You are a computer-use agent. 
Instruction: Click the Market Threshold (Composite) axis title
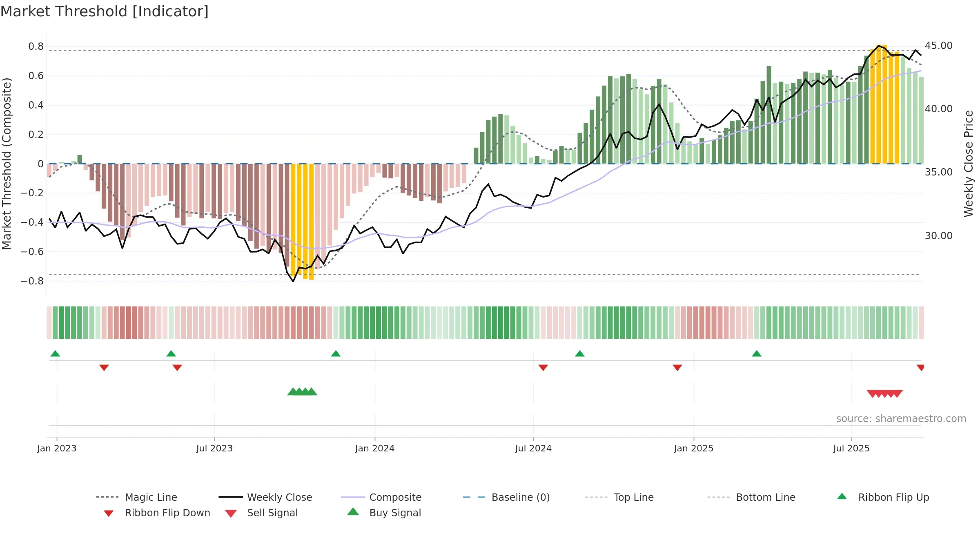coord(7,164)
